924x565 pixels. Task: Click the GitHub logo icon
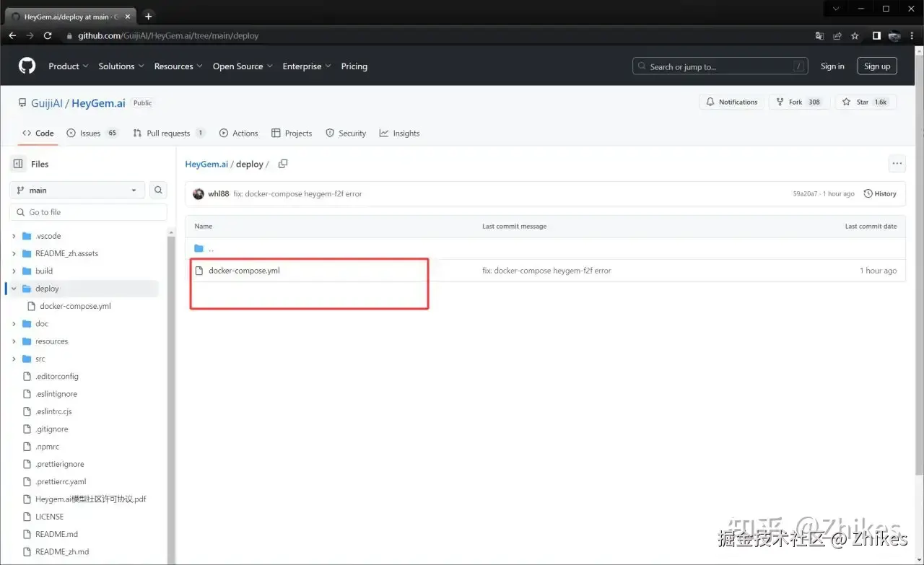(27, 66)
